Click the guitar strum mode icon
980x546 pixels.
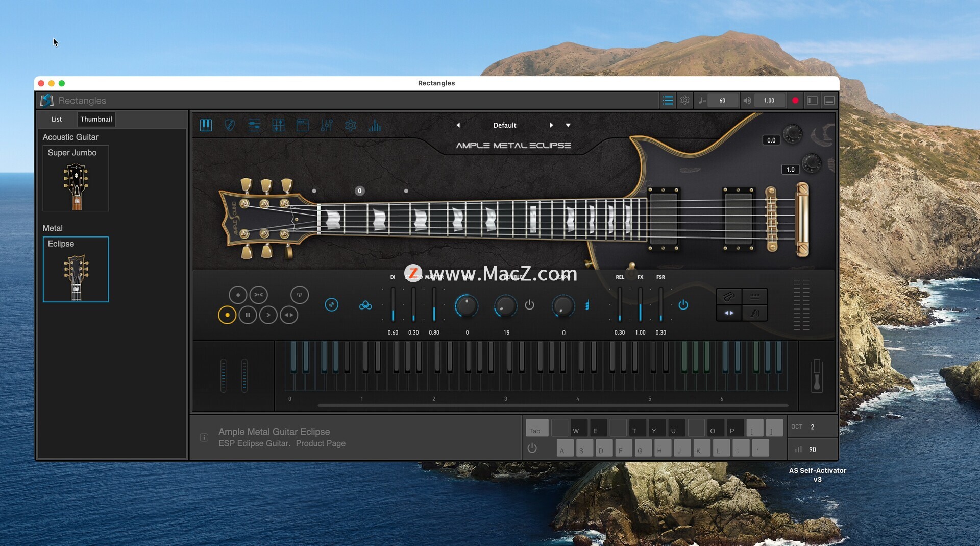729,296
